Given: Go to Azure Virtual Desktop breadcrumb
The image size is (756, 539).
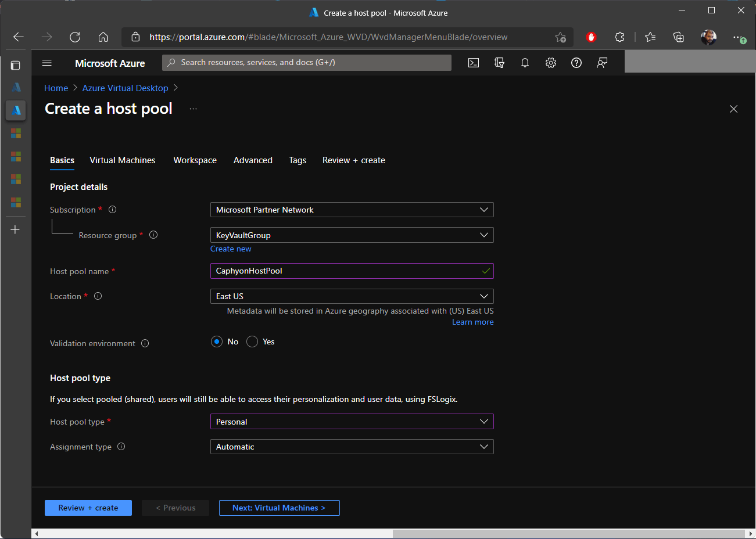Looking at the screenshot, I should 126,88.
